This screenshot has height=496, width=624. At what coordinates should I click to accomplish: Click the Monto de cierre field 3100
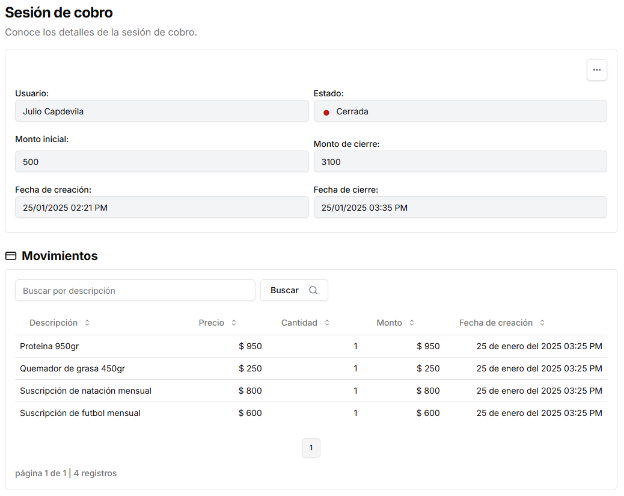point(460,161)
